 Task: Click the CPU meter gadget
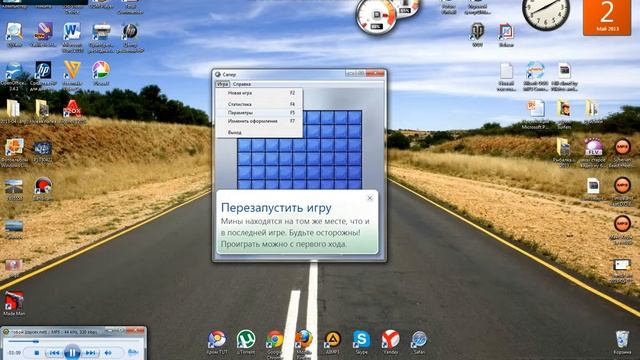376,16
